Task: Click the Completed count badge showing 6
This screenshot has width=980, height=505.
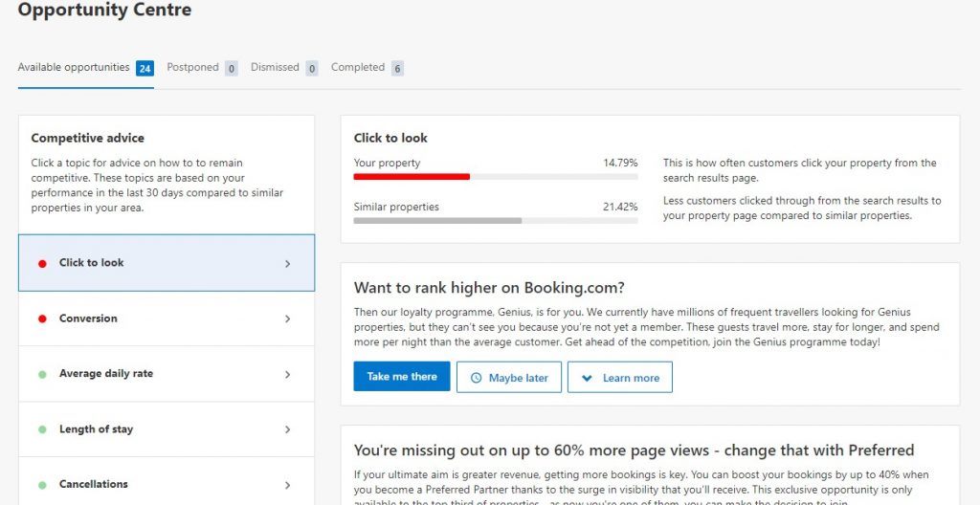Action: [397, 68]
